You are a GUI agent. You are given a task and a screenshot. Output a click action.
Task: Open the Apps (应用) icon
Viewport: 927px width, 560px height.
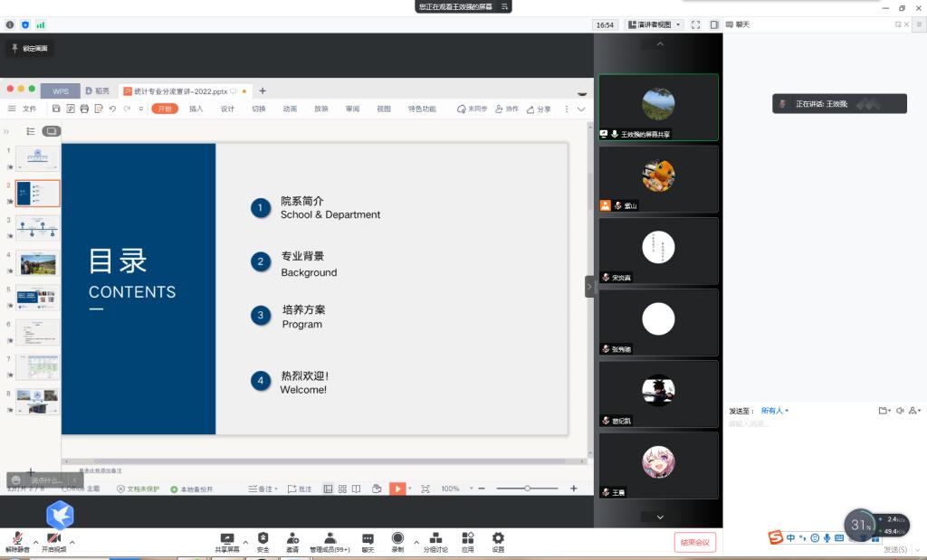click(x=467, y=540)
